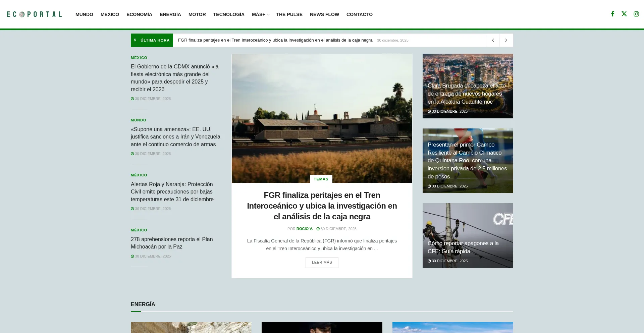Open the NEWS FLOW menu item
This screenshot has width=644, height=333.
click(324, 14)
